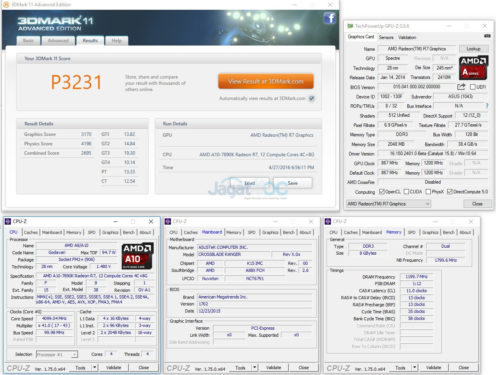
Task: Switch to the Sensors tab in GPU-Z
Action: (x=386, y=37)
